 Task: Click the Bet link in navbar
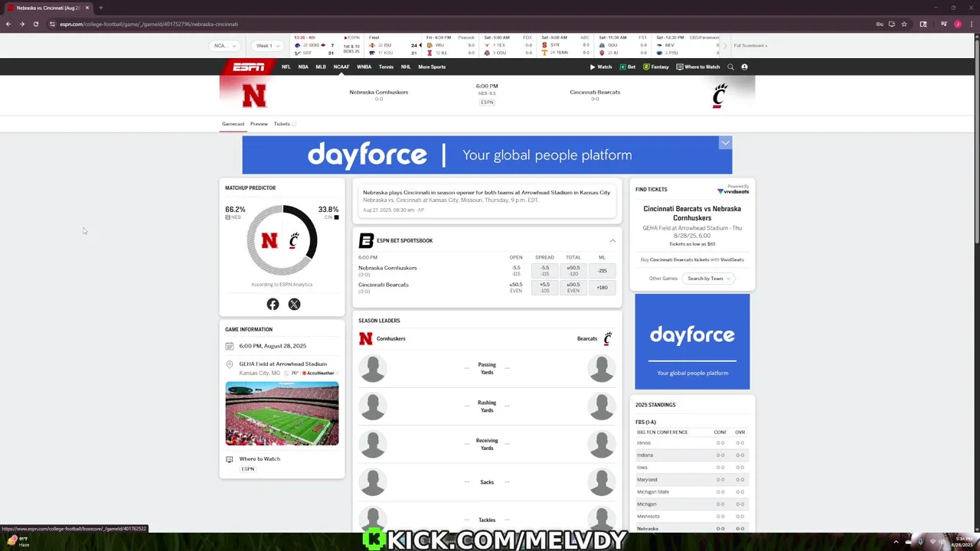(628, 67)
